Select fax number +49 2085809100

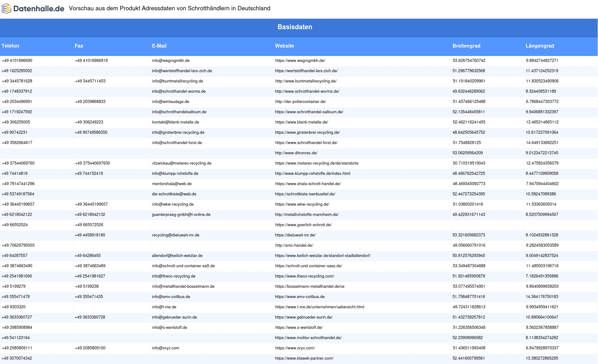90,348
